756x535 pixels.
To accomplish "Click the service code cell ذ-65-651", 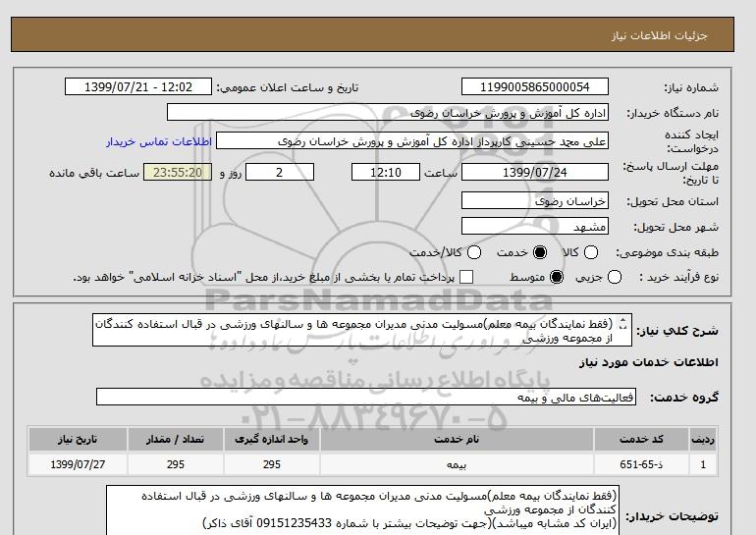I will (641, 464).
